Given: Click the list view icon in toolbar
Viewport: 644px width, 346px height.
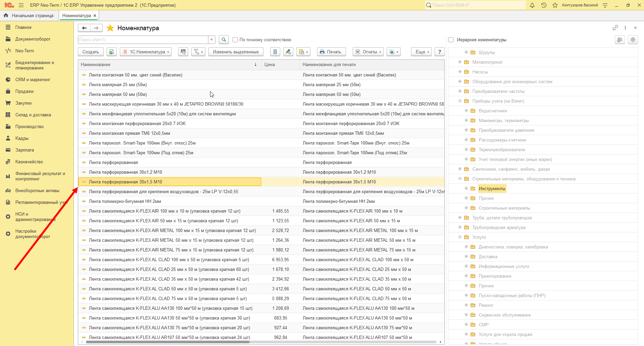Looking at the screenshot, I should tap(275, 52).
